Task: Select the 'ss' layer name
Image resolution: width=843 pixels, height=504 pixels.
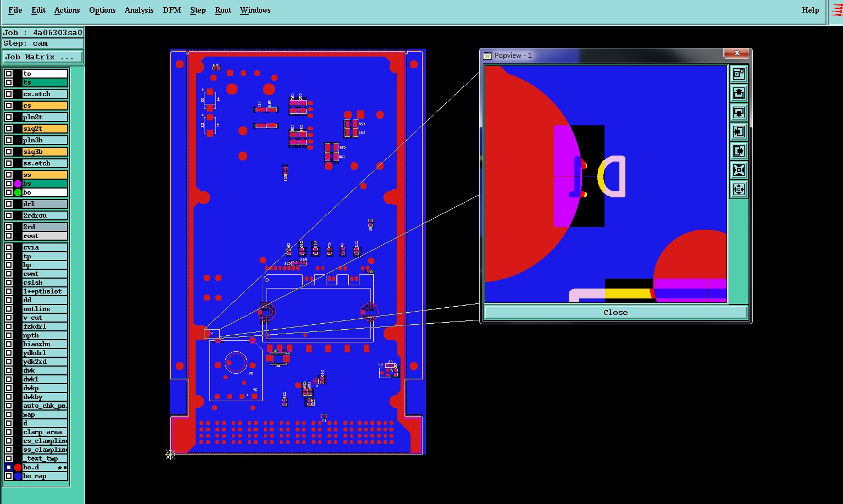Action: (45, 175)
